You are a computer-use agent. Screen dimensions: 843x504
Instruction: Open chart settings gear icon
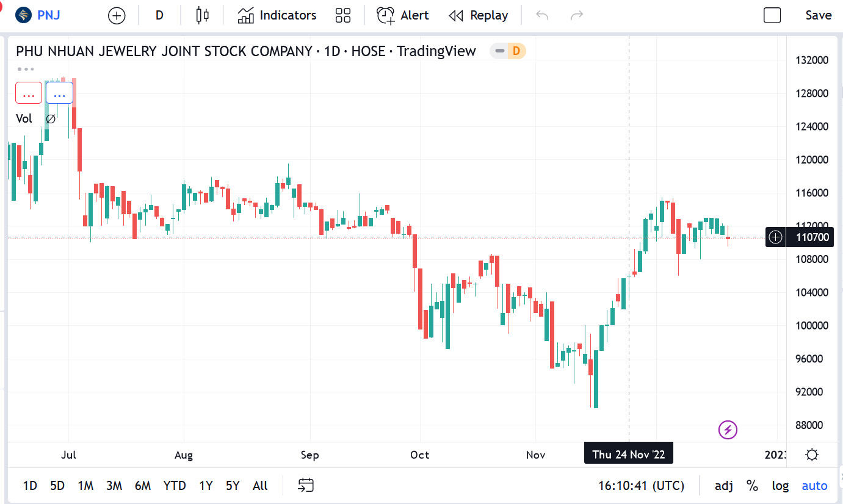[812, 455]
